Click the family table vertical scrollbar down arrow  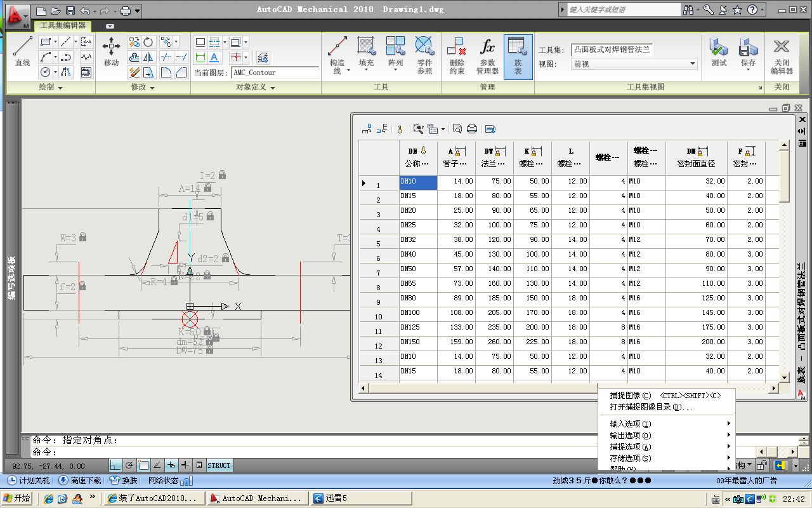coord(784,378)
